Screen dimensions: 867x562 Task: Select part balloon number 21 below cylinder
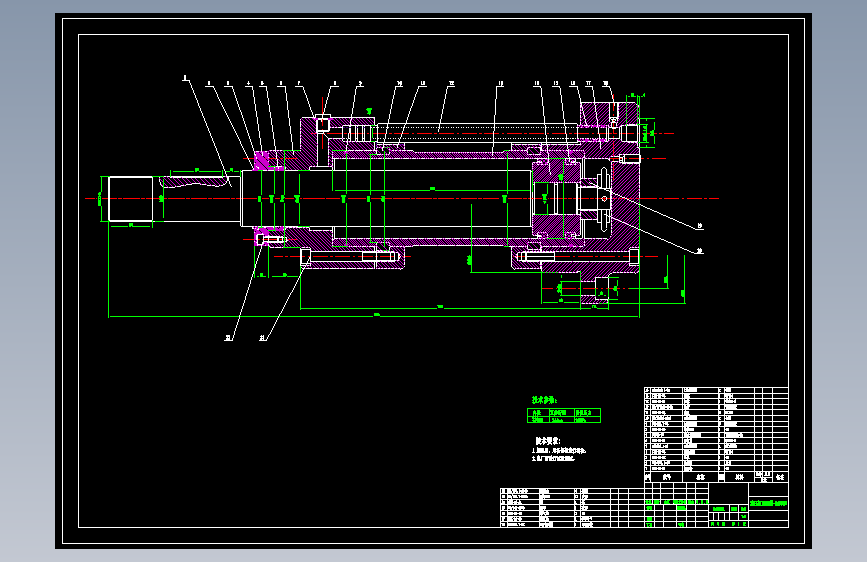click(x=263, y=337)
